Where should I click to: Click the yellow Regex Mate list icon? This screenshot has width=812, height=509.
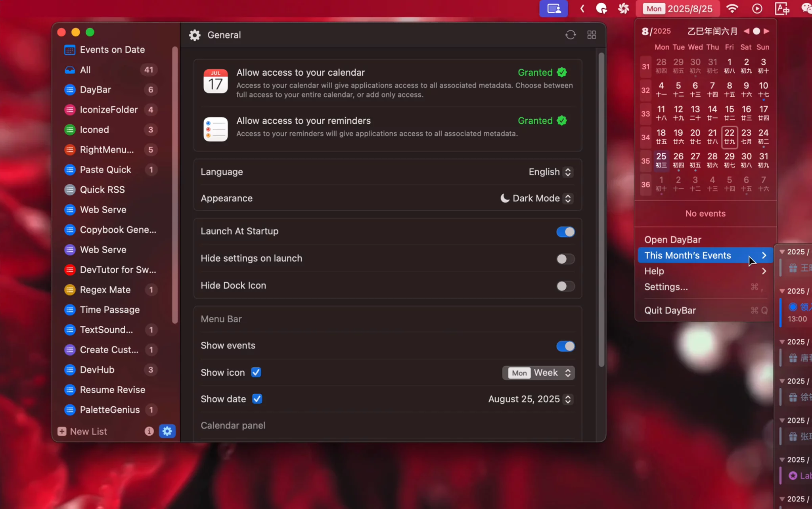point(70,290)
